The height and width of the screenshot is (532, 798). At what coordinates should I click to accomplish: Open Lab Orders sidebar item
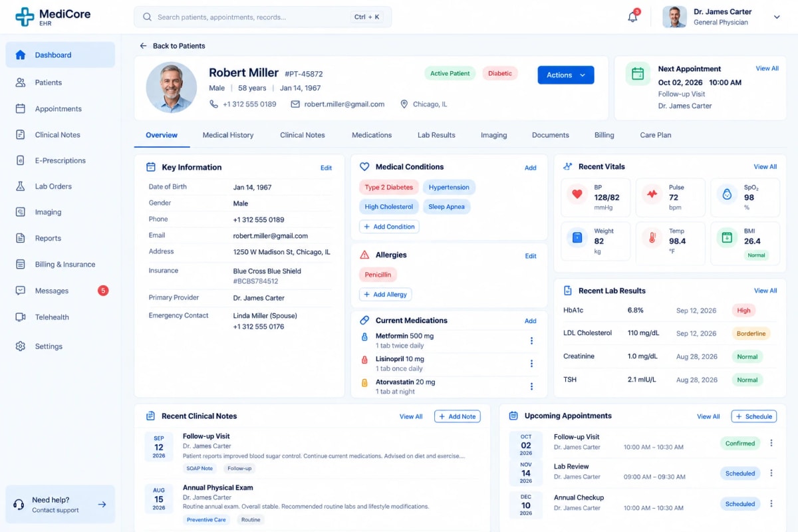(60, 186)
